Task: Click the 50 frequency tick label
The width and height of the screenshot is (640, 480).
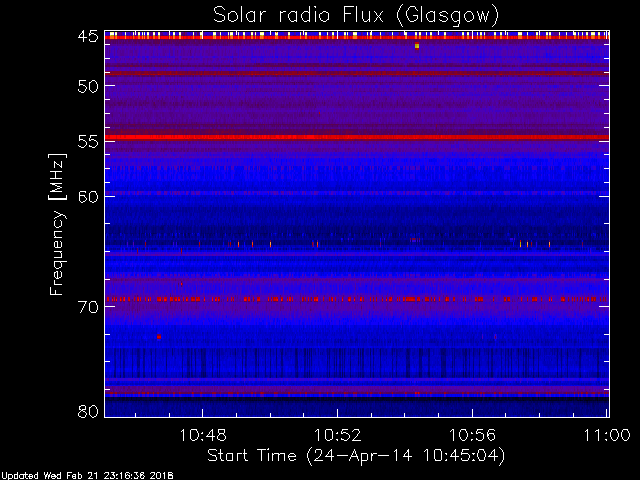Action: coord(88,86)
